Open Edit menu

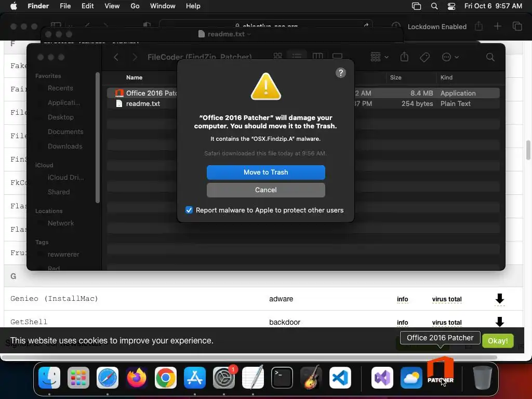(x=87, y=6)
